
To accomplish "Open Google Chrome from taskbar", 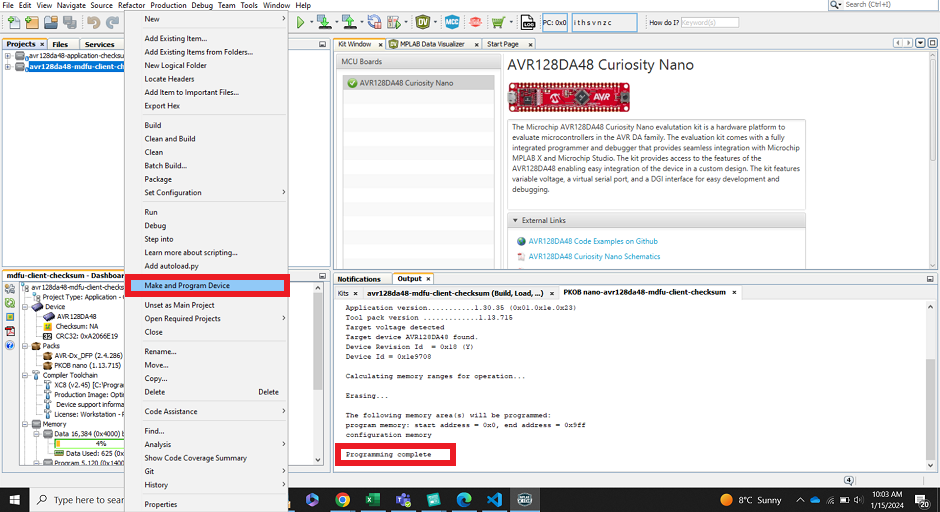I will click(342, 499).
